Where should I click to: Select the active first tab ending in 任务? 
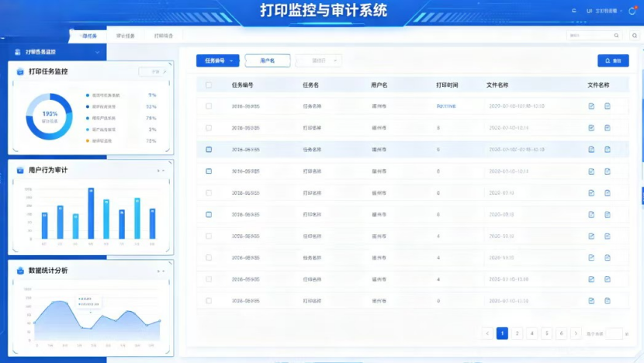[89, 36]
